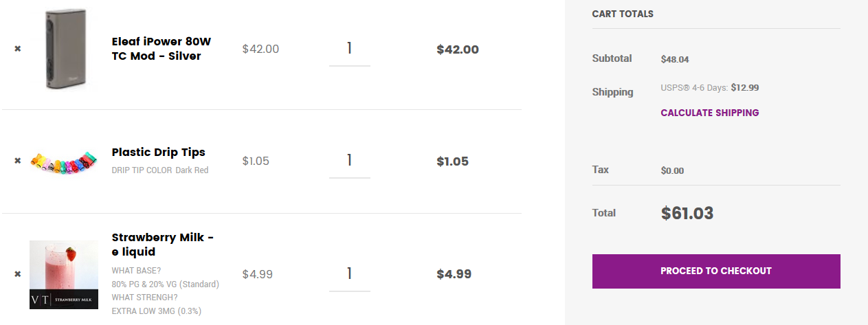Click quantity field for Strawberry Milk
868x325 pixels.
[x=349, y=274]
